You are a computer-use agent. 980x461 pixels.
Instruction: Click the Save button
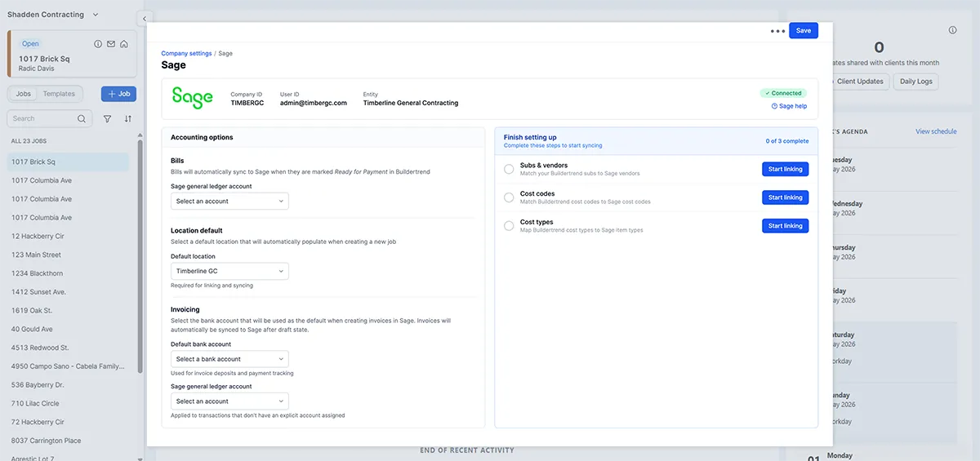804,30
